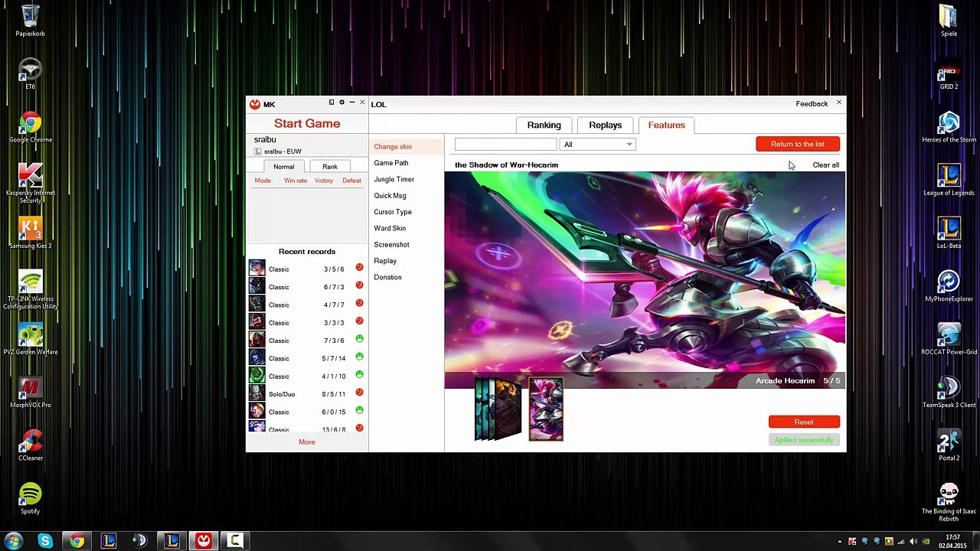Click the green victory indicator on 6 / 0 / 15 record
The width and height of the screenshot is (980, 551).
point(359,410)
